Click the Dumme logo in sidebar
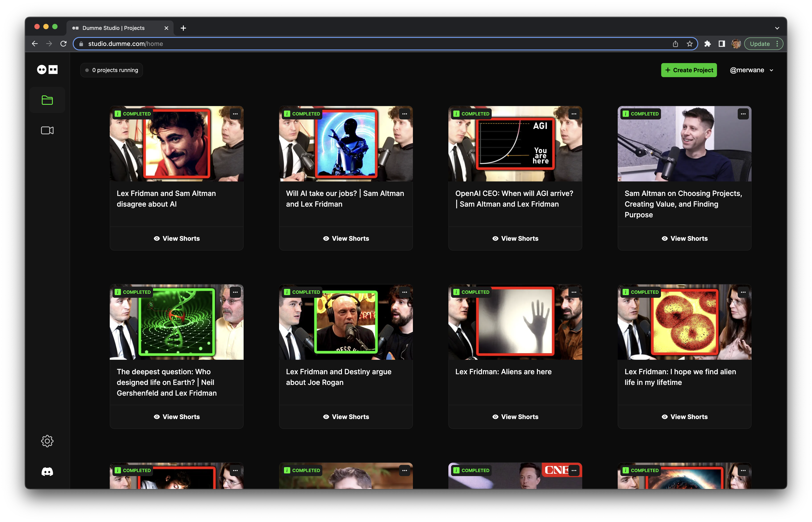 pyautogui.click(x=47, y=70)
